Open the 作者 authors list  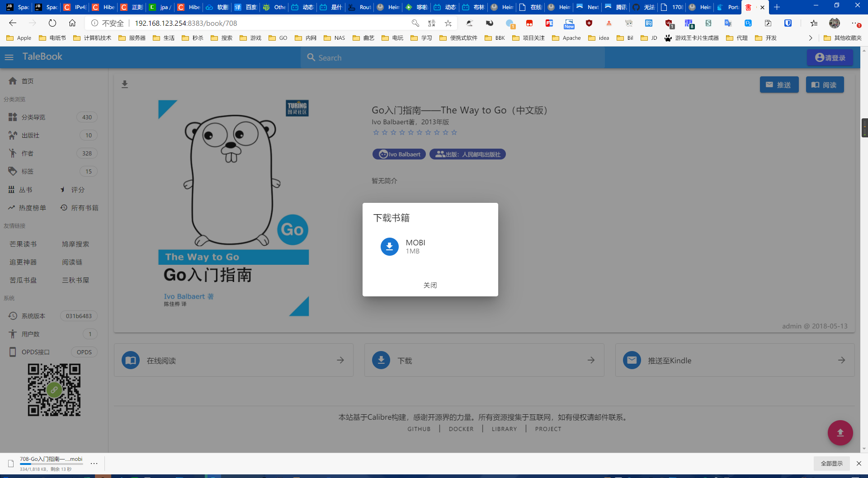click(27, 153)
